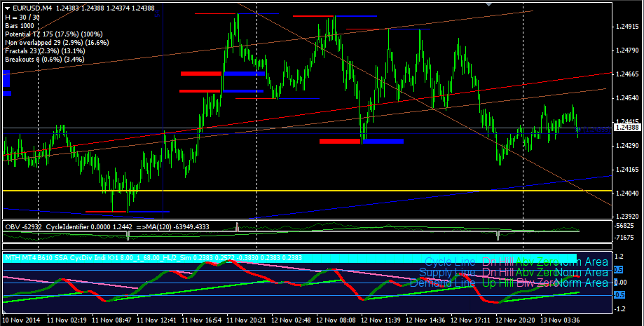The width and height of the screenshot is (644, 326).
Task: Click the '13 Nov 03:36' time axis label
Action: click(560, 320)
